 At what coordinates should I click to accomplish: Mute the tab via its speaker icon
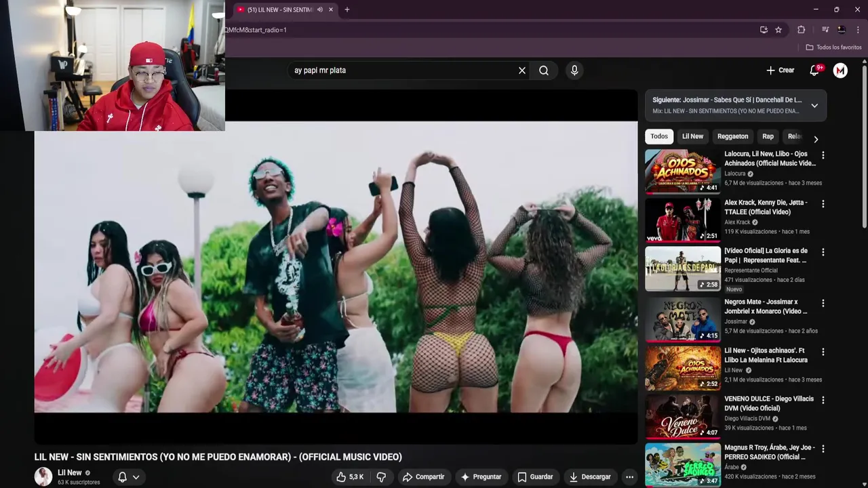coord(320,9)
